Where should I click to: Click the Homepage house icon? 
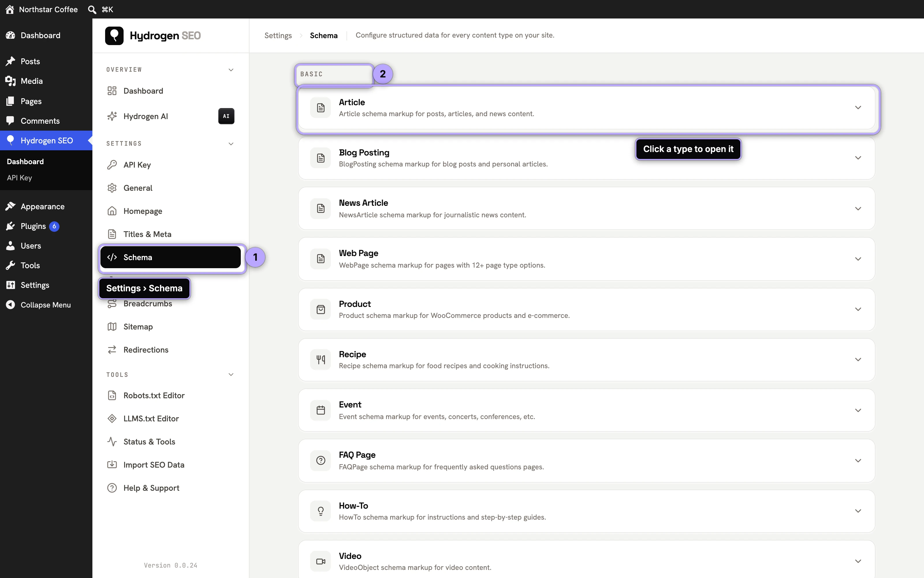point(112,211)
